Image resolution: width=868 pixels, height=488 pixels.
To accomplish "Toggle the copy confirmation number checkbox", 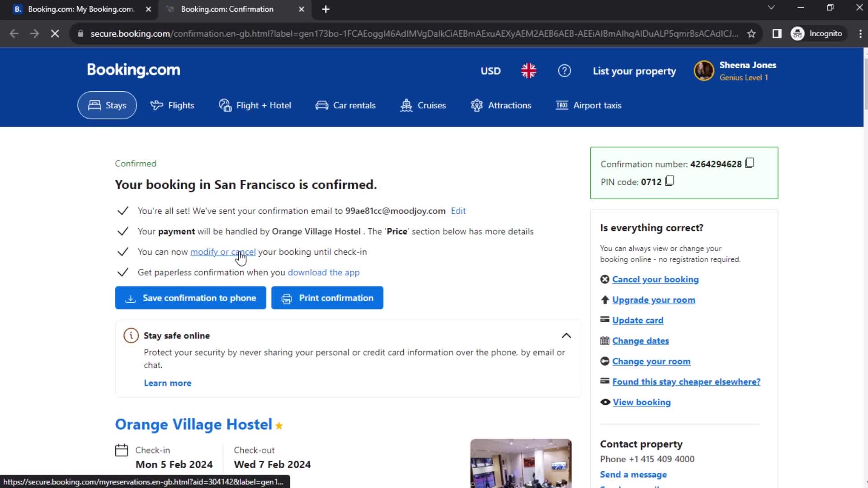I will tap(750, 163).
